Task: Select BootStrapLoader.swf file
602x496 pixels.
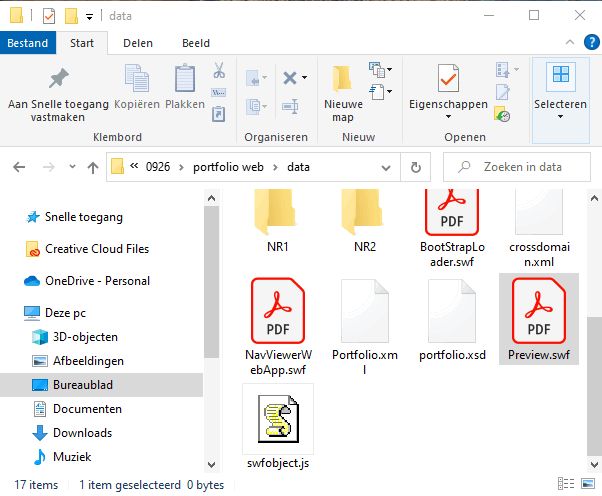Action: (x=452, y=229)
